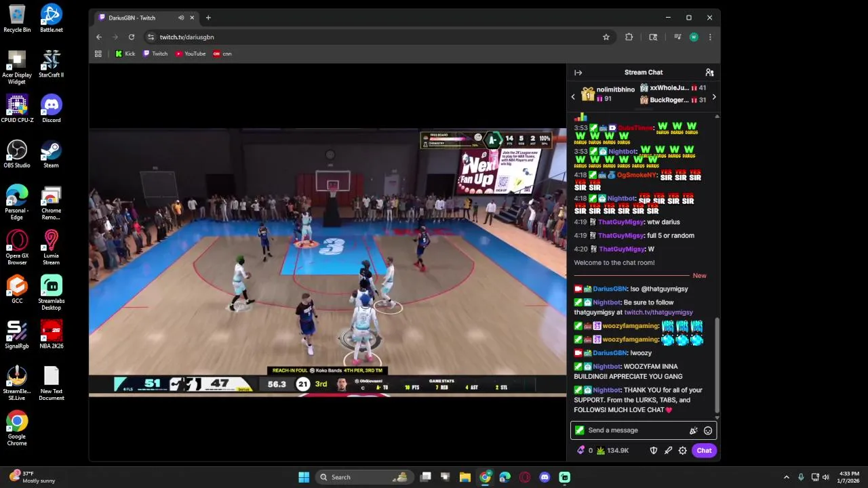Open the Chrome side panel search icon
Viewport: 868px width, 488px height.
(653, 37)
